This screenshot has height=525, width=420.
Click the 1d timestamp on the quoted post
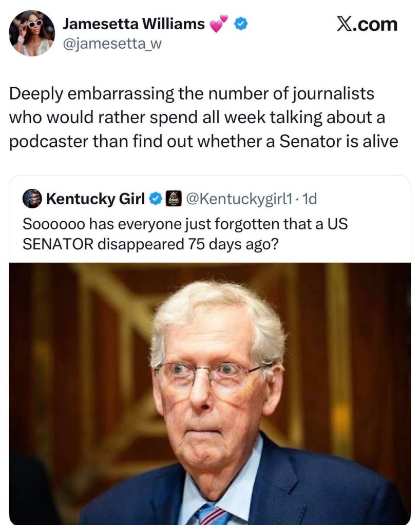[310, 199]
